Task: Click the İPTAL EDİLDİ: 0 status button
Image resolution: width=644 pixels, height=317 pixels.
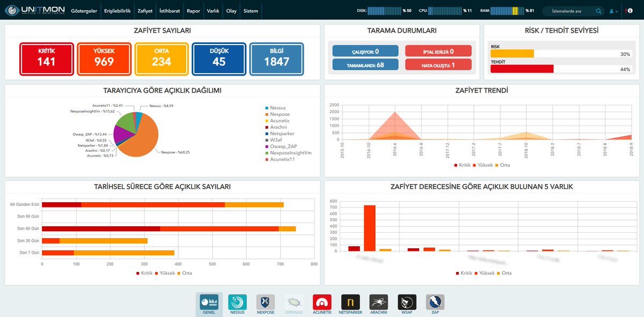Action: [x=438, y=51]
